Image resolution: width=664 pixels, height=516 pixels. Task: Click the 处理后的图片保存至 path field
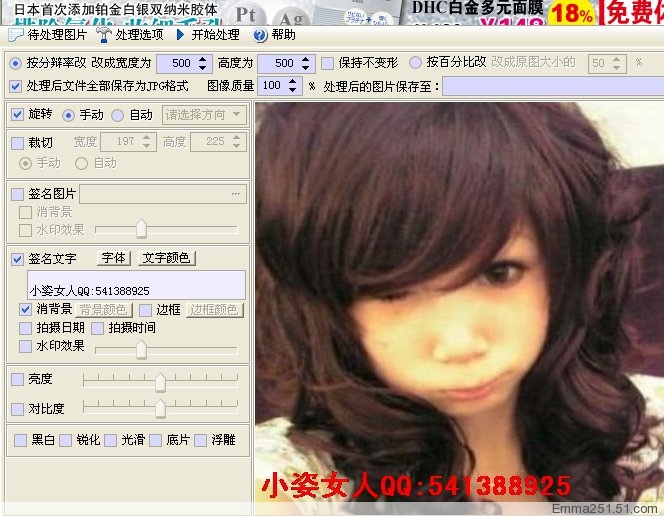click(x=553, y=86)
